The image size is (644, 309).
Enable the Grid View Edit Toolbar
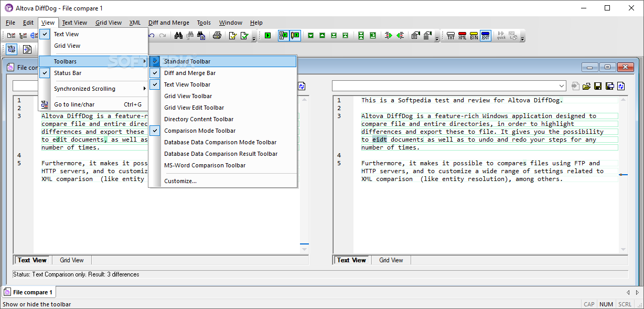223,108
